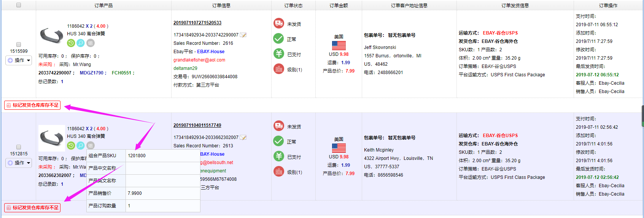Click 未发货 truck icon in order 1515599
The height and width of the screenshot is (218, 644).
[279, 24]
